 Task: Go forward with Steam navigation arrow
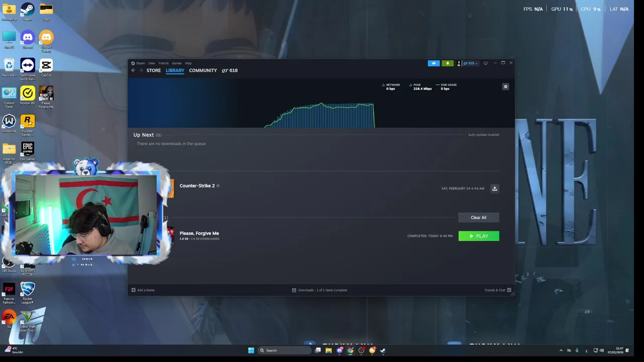[141, 70]
